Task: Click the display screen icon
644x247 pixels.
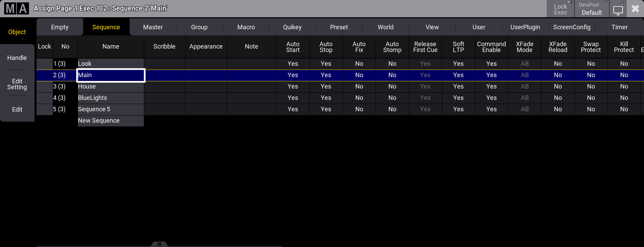Action: point(618,10)
